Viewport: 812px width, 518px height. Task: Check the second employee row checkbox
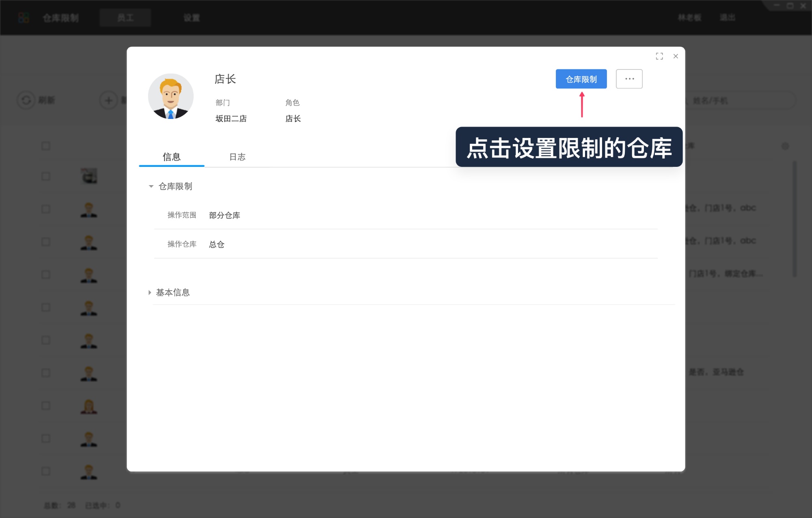[45, 209]
